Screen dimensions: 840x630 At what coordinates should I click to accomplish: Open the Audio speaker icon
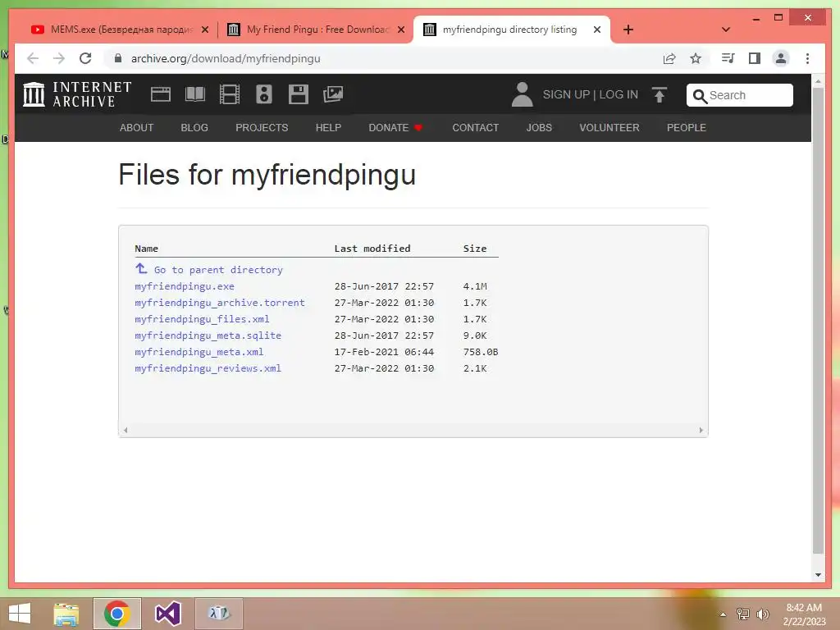(263, 94)
